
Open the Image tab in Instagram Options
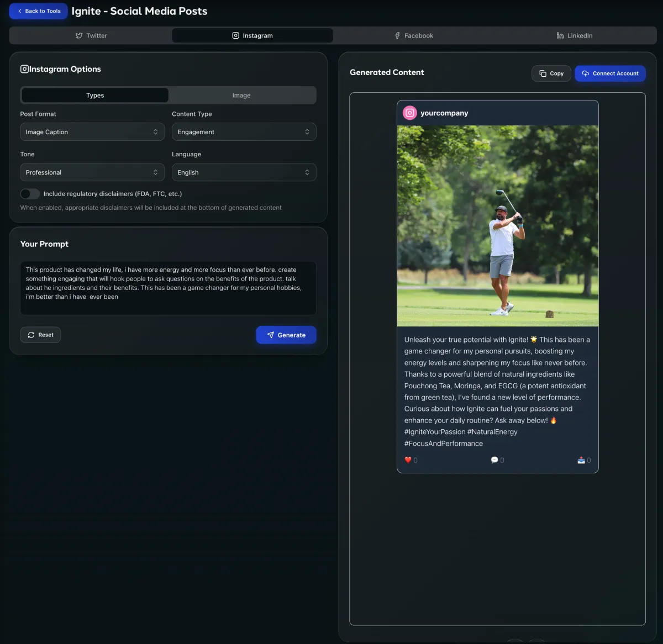pyautogui.click(x=241, y=96)
